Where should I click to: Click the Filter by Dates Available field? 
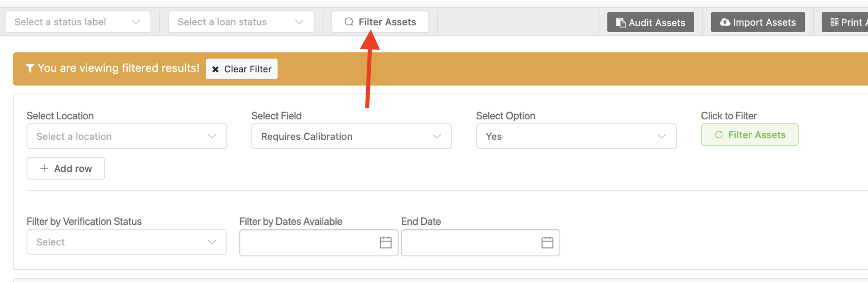[x=319, y=243]
